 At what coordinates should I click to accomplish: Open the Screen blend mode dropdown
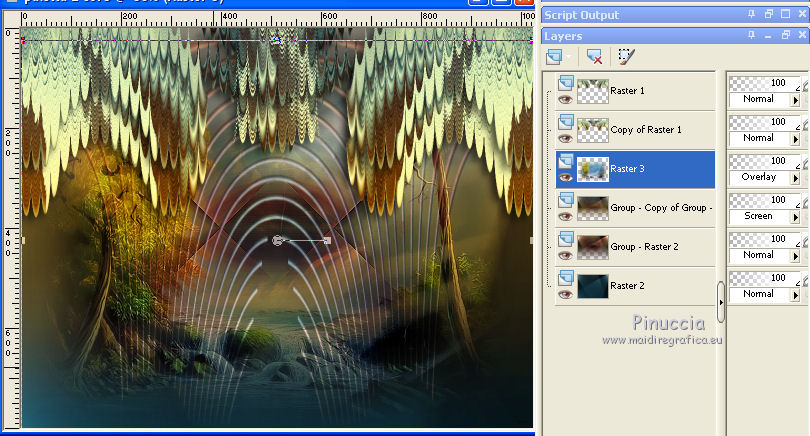[796, 216]
